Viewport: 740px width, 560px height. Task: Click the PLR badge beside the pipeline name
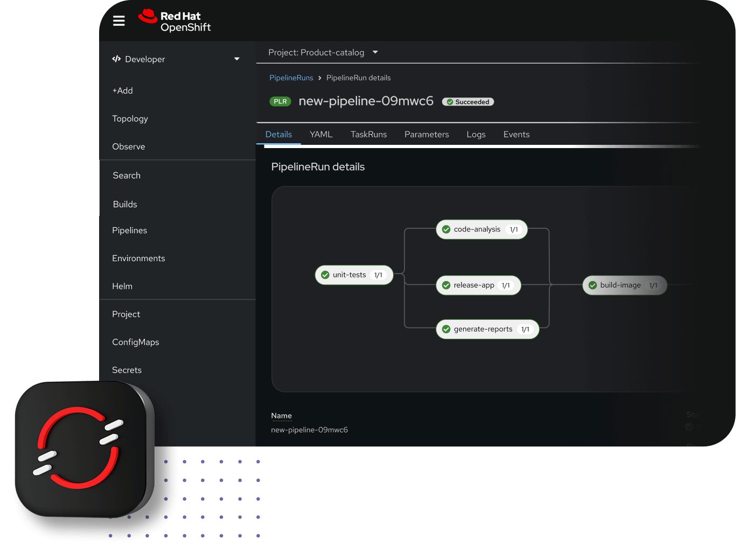[280, 101]
